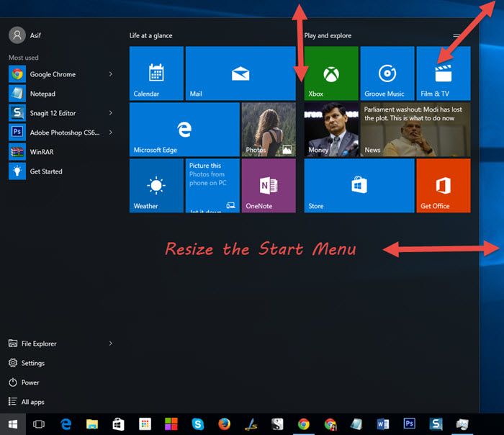Screen dimensions: 504x435
Task: Open the colored dots grid app on taskbar
Action: (x=145, y=424)
